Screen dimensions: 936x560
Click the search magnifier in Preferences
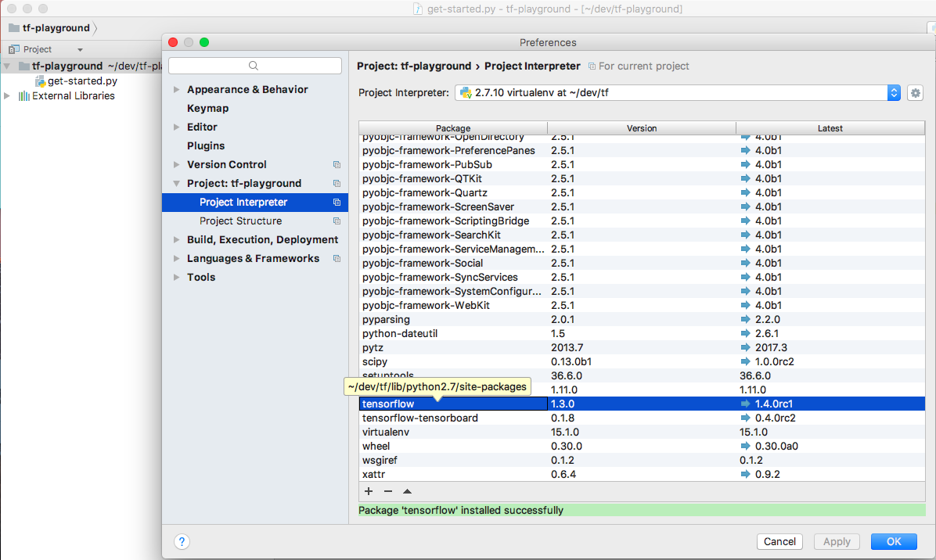(x=254, y=66)
